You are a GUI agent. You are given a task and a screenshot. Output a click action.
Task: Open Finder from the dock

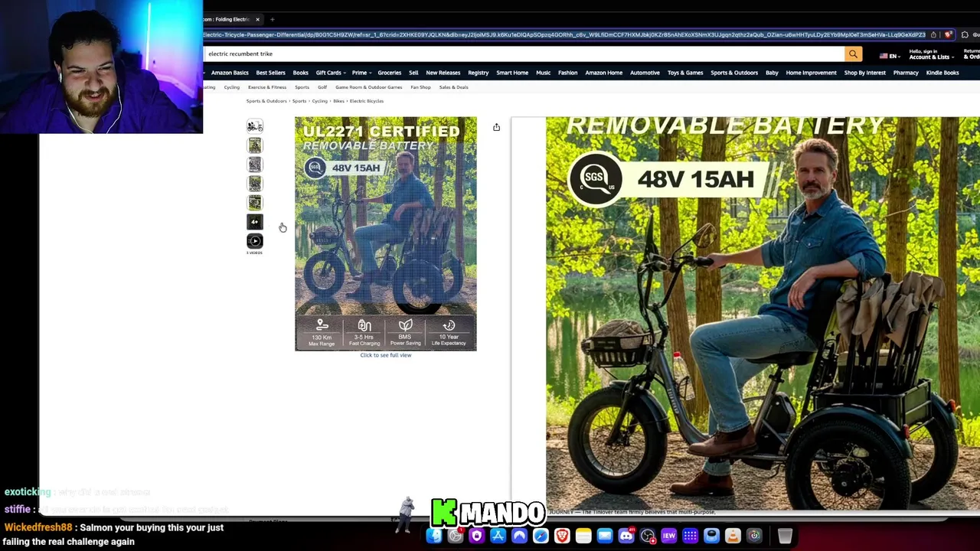434,536
